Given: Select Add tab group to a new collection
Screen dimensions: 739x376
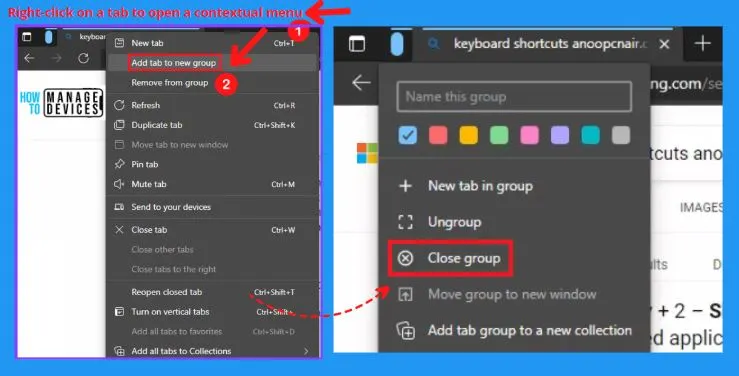Looking at the screenshot, I should 529,331.
